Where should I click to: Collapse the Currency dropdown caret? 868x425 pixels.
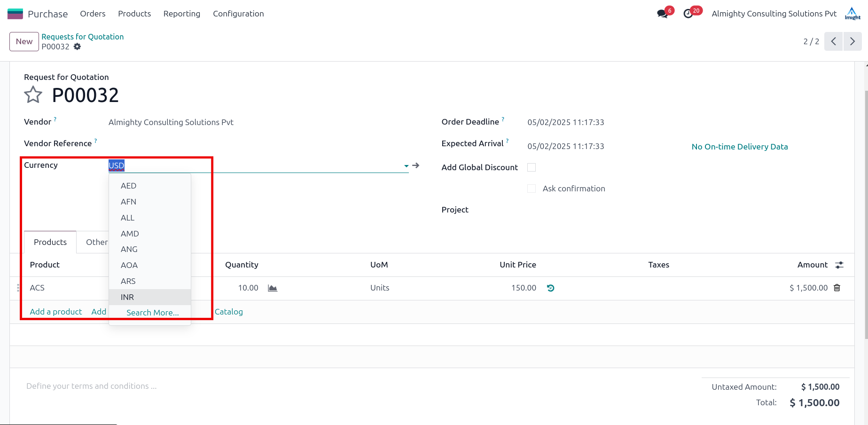[406, 166]
